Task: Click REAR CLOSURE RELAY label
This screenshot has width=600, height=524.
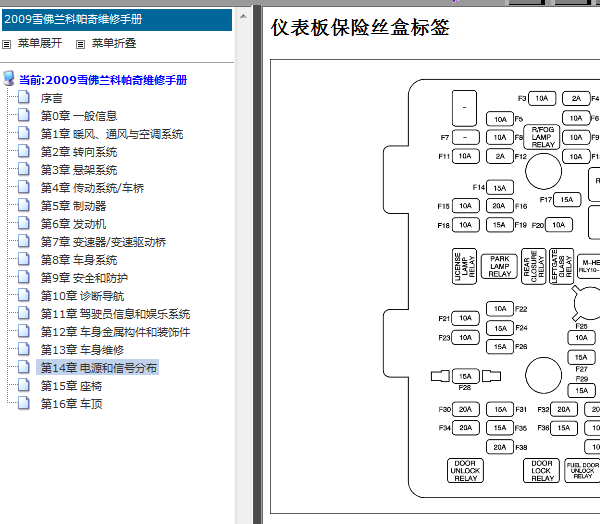Action: [533, 266]
